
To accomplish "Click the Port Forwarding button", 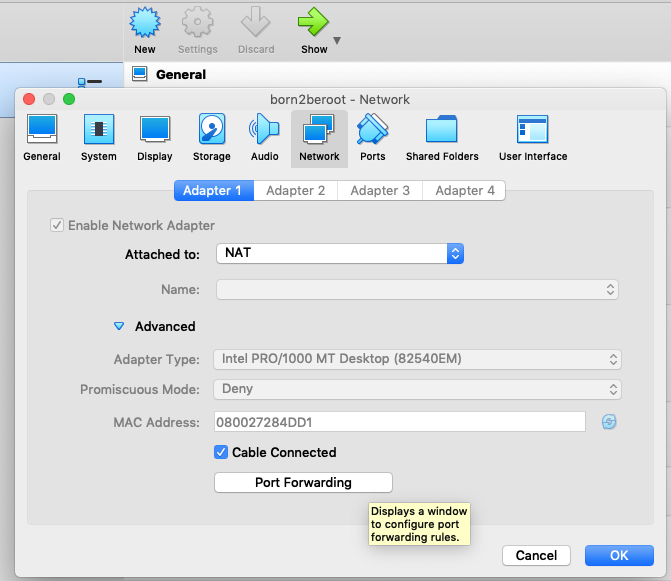I will click(x=303, y=483).
